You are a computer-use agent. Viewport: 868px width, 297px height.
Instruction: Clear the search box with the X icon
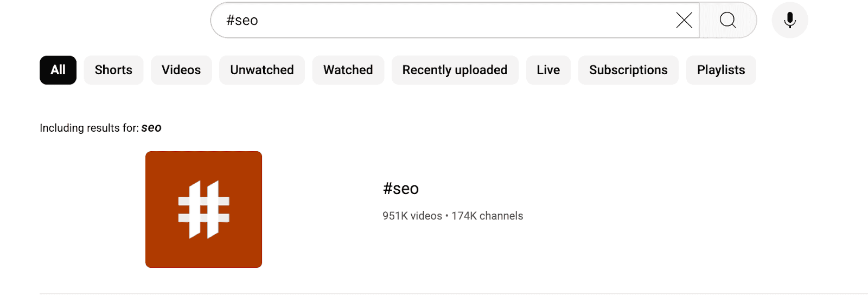coord(684,20)
